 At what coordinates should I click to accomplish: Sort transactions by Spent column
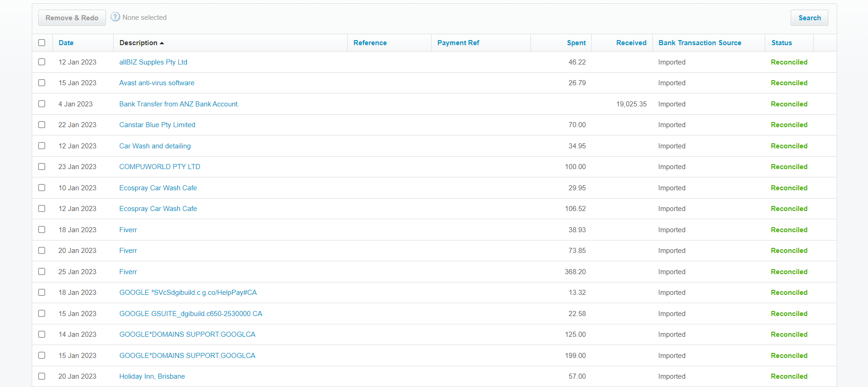click(x=577, y=43)
